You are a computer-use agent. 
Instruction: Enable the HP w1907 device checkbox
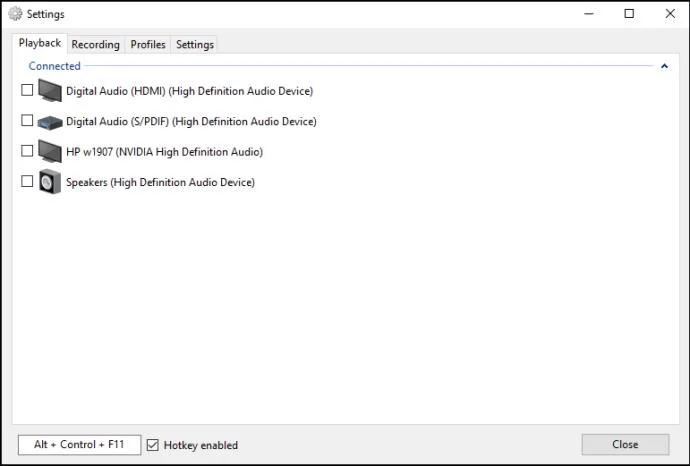[27, 150]
